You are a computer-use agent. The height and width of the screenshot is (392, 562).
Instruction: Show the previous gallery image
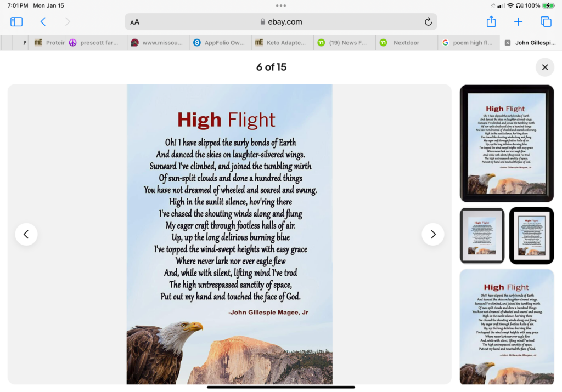pos(26,234)
